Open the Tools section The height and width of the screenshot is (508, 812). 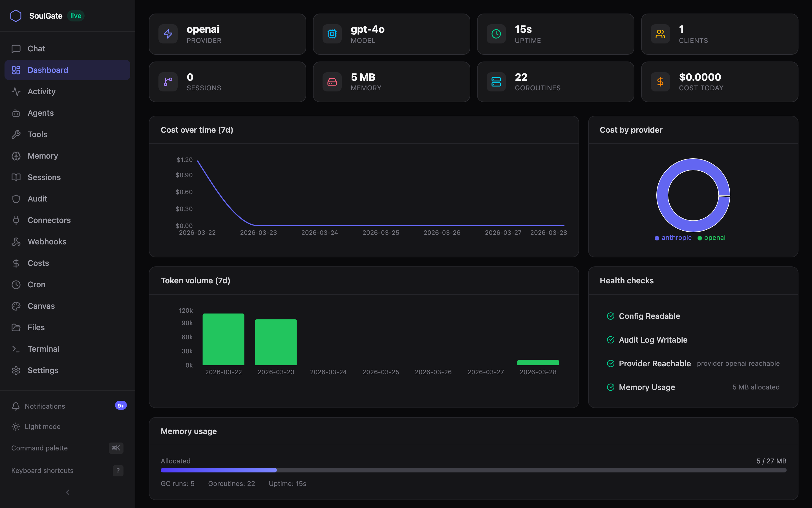tap(67, 134)
